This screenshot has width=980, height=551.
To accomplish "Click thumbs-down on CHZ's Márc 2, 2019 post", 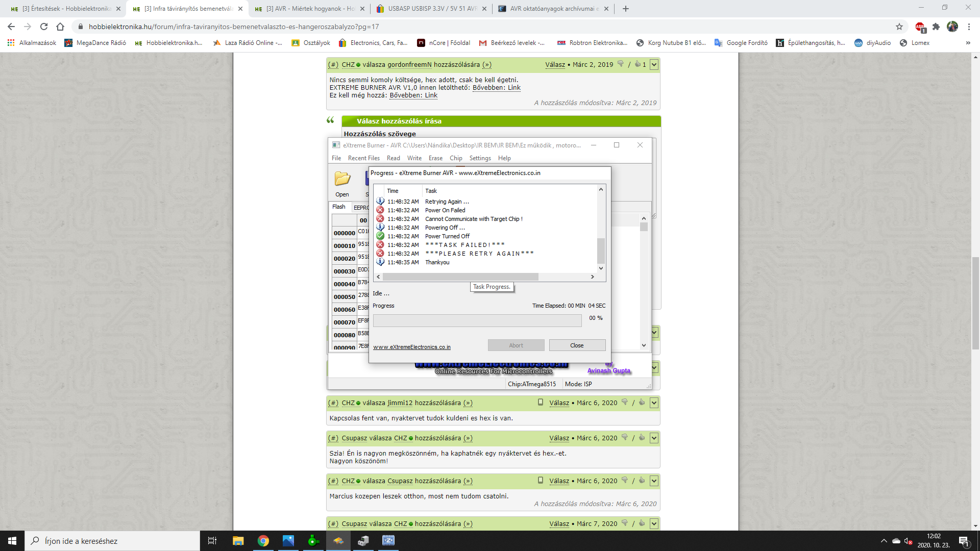I will (621, 64).
